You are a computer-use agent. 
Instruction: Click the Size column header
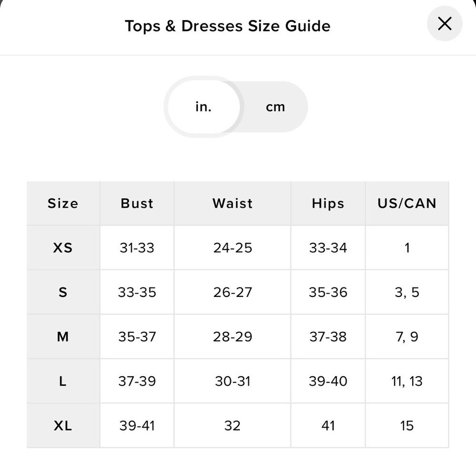63,203
